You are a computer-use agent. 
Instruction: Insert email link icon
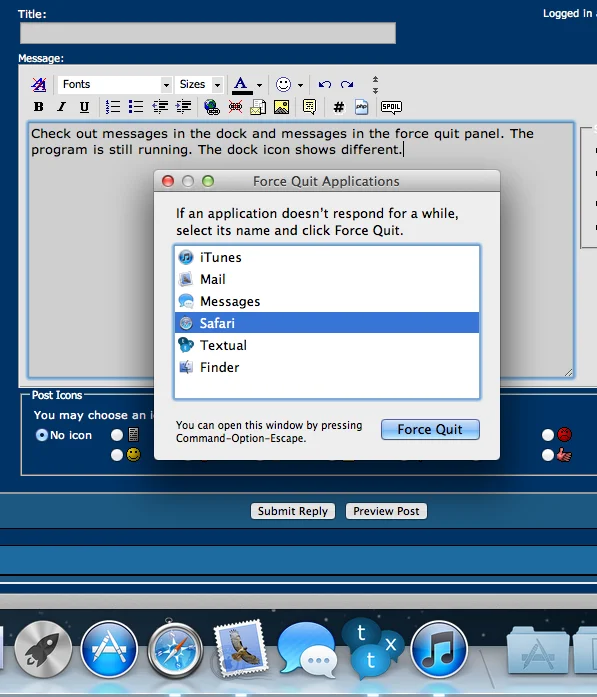258,107
